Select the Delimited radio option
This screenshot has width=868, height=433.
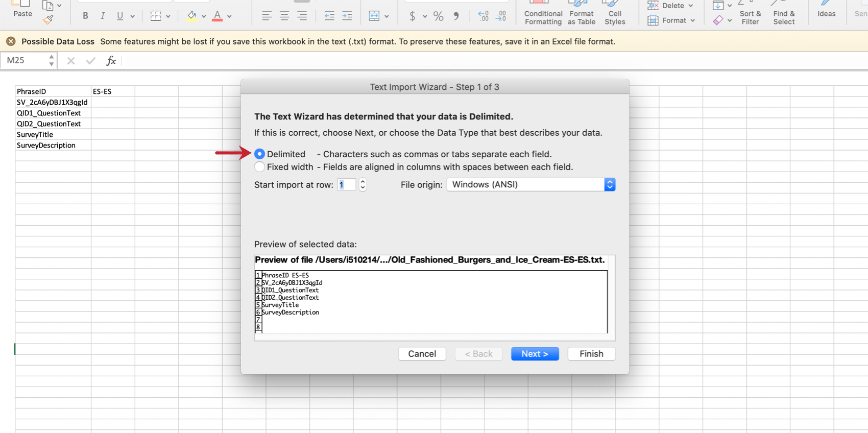pos(259,154)
